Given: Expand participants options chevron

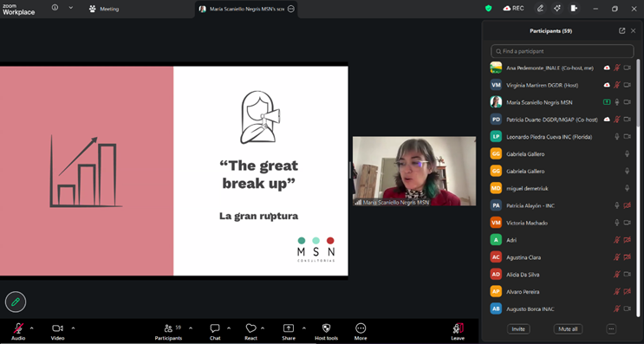Looking at the screenshot, I should click(191, 328).
